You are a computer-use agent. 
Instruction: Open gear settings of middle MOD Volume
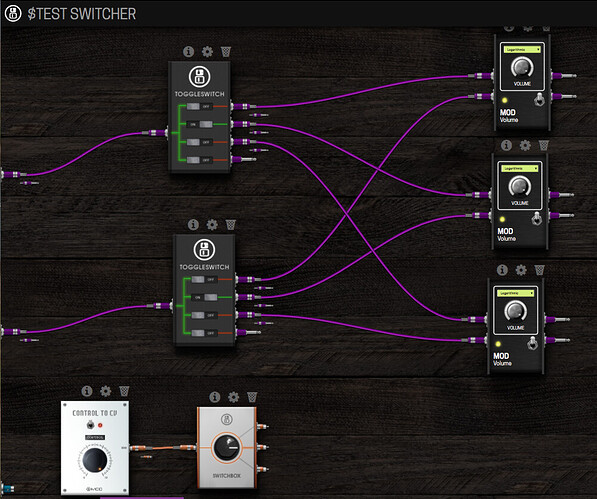point(525,145)
